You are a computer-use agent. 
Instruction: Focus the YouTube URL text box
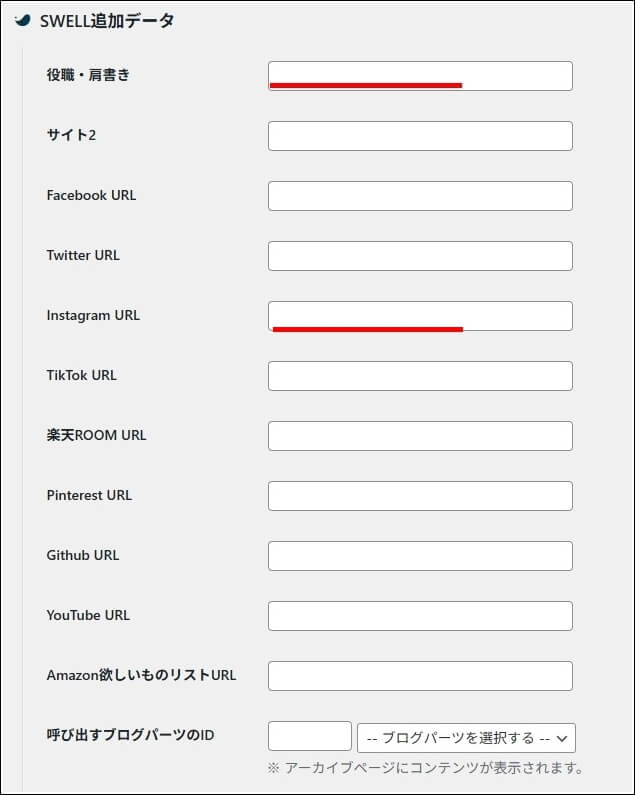[420, 616]
